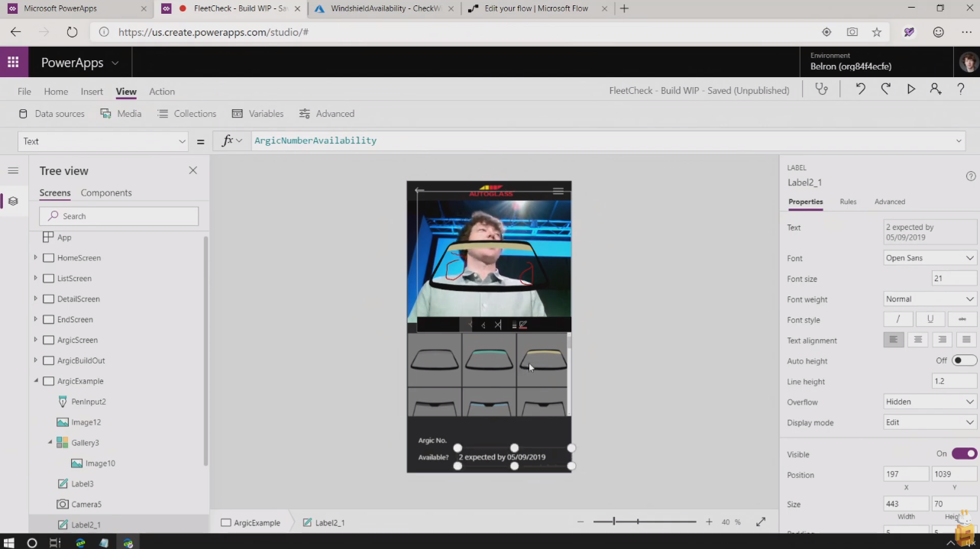Close the Tree view panel
This screenshot has width=980, height=549.
pos(193,170)
